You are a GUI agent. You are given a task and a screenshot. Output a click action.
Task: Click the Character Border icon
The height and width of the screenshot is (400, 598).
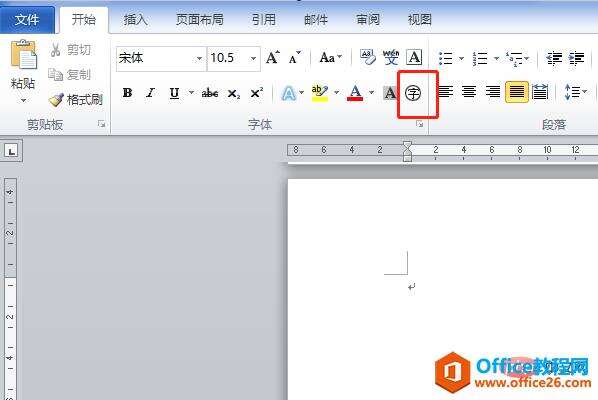click(x=414, y=57)
